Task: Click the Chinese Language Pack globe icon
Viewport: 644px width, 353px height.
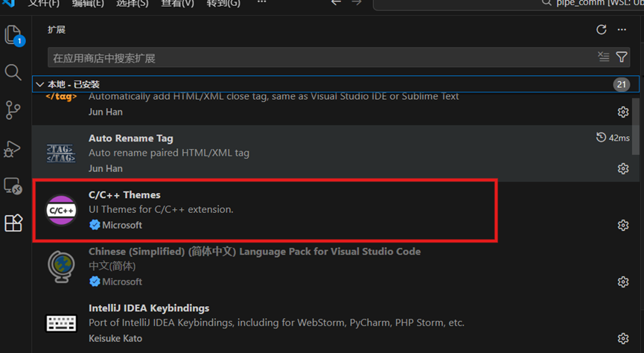Action: coord(61,267)
